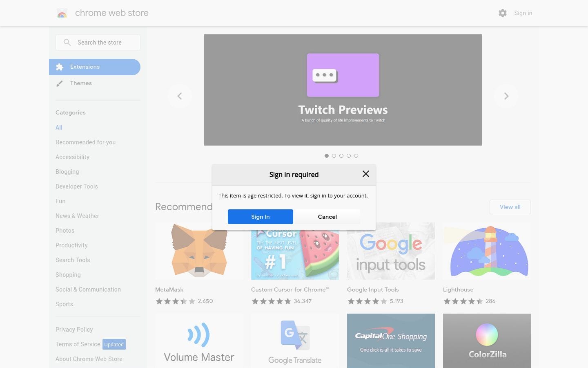Image resolution: width=588 pixels, height=368 pixels.
Task: Open the View all link
Action: tap(510, 207)
